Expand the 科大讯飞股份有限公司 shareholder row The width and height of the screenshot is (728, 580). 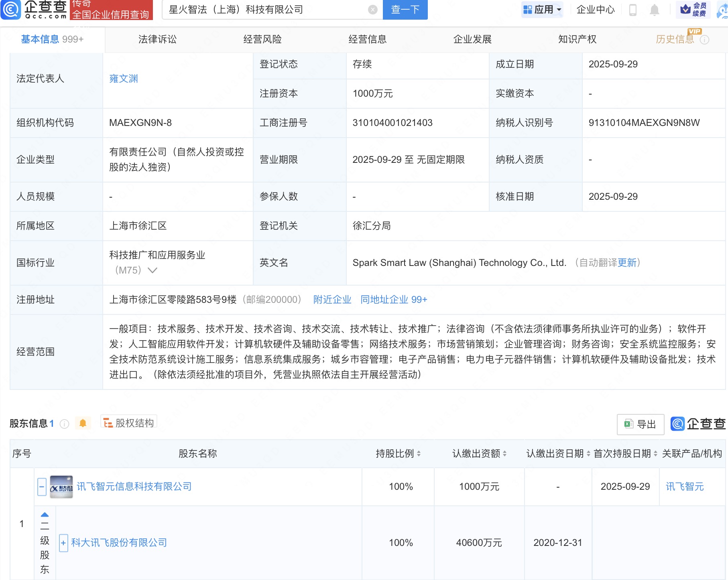click(x=63, y=543)
